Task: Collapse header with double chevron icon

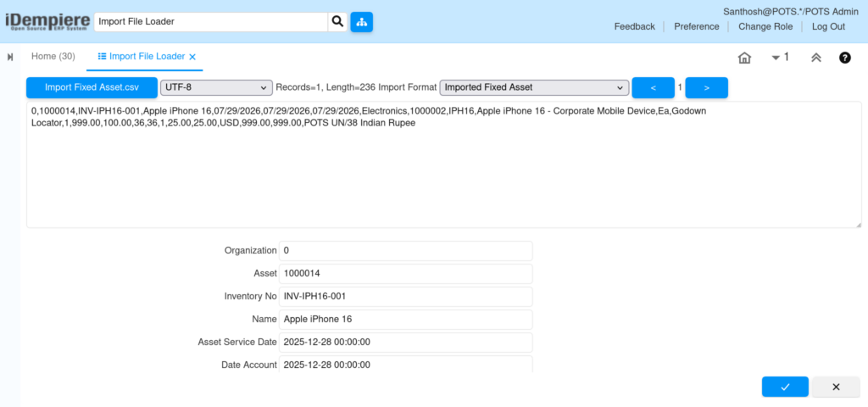Action: pos(816,58)
